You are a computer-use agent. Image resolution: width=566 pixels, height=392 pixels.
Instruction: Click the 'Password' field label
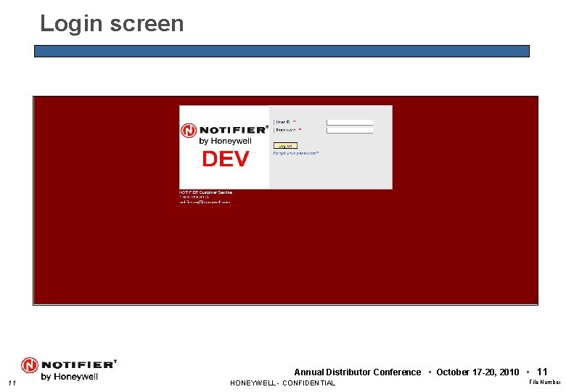[x=286, y=130]
